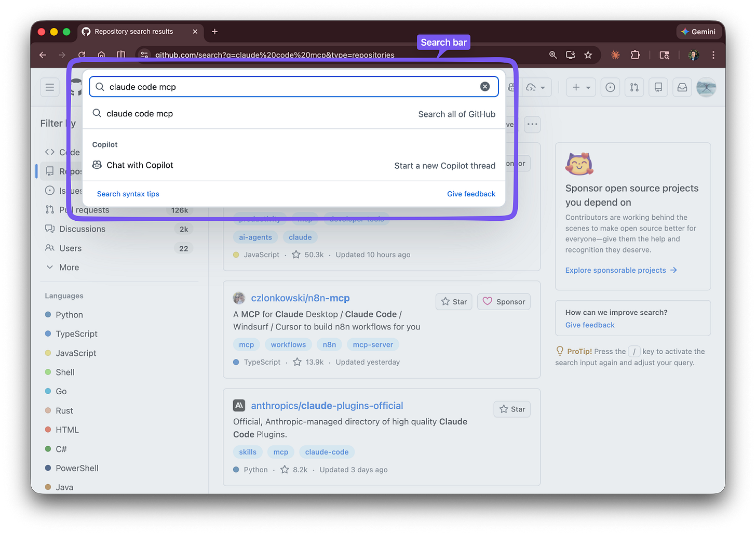This screenshot has width=756, height=534.
Task: Star the anthropics/claude-plugins-official repository
Action: click(x=512, y=409)
